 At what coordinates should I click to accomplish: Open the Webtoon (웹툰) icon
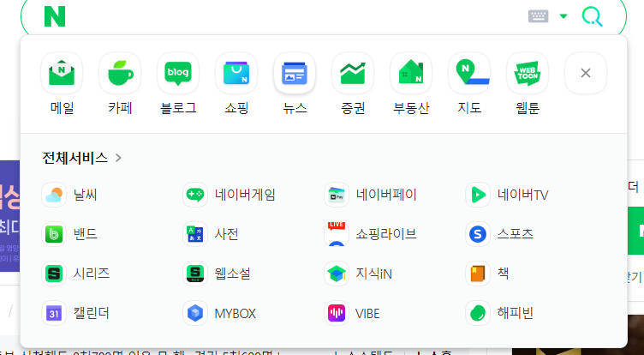(528, 73)
